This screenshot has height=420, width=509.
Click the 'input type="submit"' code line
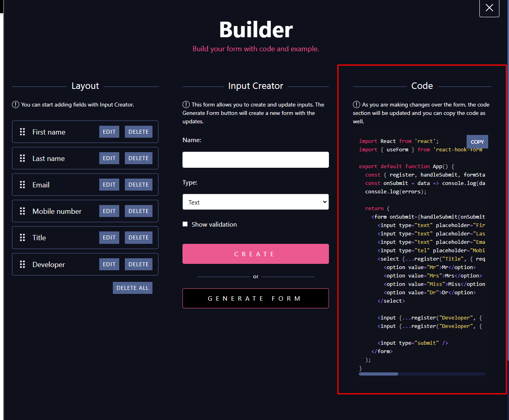(413, 343)
